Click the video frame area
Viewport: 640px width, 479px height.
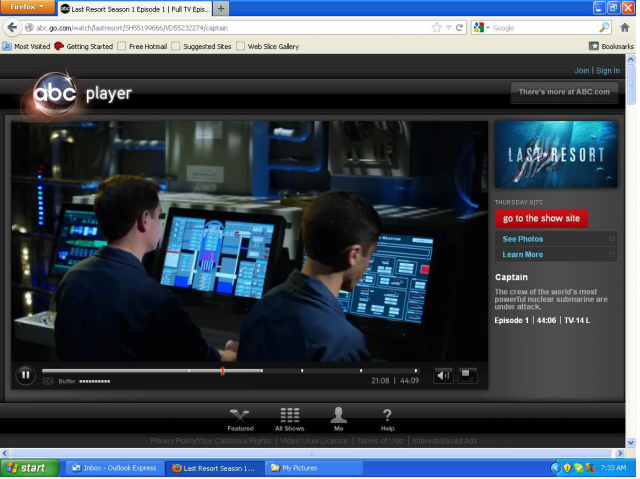point(251,242)
